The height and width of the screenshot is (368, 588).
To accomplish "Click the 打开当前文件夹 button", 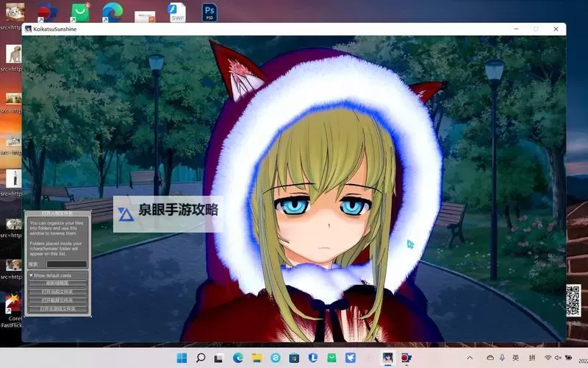I will point(57,291).
